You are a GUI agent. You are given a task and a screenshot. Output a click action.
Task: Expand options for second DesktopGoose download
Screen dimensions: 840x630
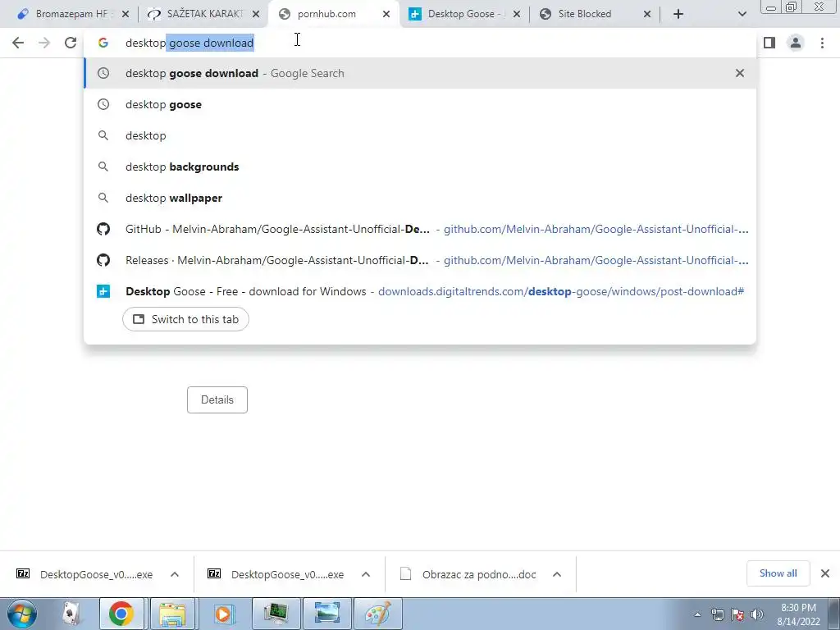(366, 574)
